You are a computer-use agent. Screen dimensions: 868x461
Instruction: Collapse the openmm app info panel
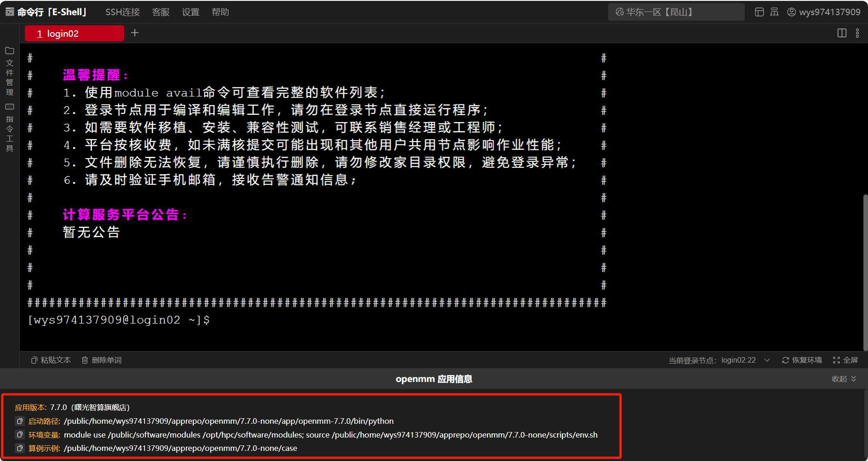pos(844,379)
